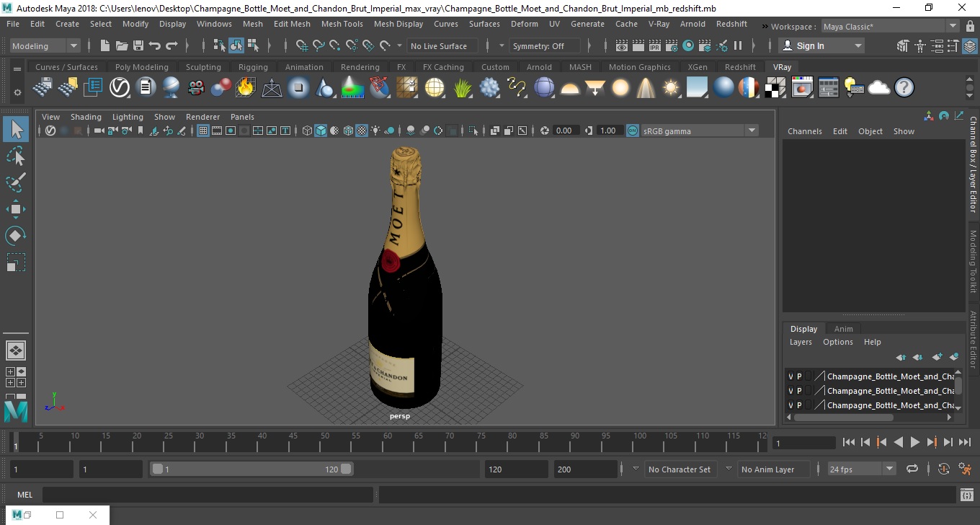This screenshot has height=525, width=980.
Task: Expand the No Character Set dropdown arrow
Action: point(636,469)
